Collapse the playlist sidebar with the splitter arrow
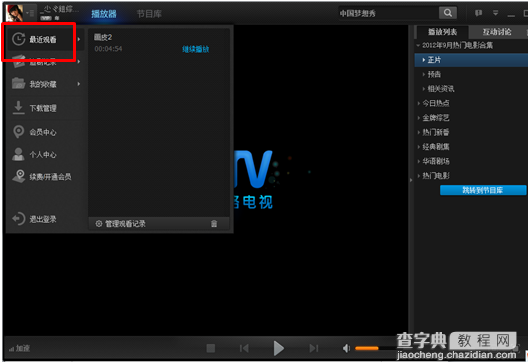This screenshot has width=528, height=362. point(411,180)
